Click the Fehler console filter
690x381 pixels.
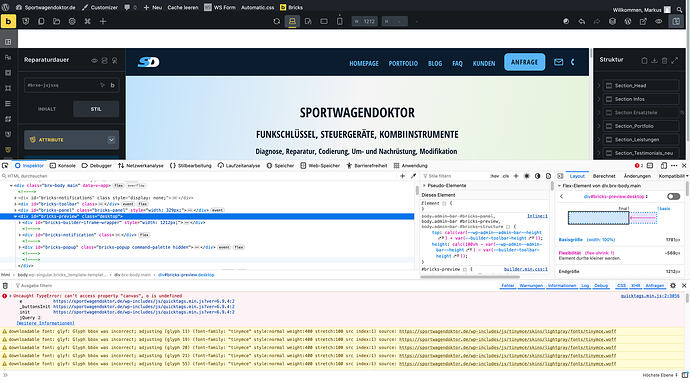click(508, 286)
